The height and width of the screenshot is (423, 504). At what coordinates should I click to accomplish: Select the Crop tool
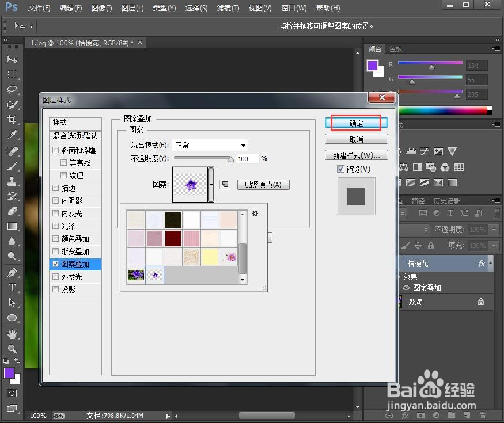click(12, 119)
